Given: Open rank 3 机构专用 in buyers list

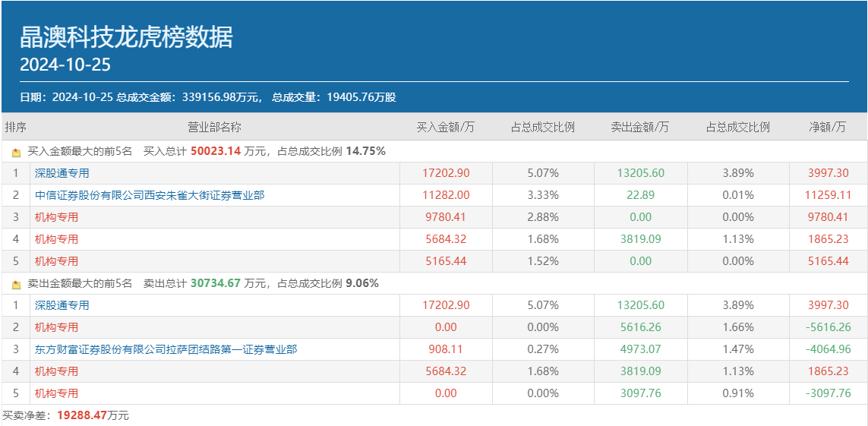Looking at the screenshot, I should point(56,217).
